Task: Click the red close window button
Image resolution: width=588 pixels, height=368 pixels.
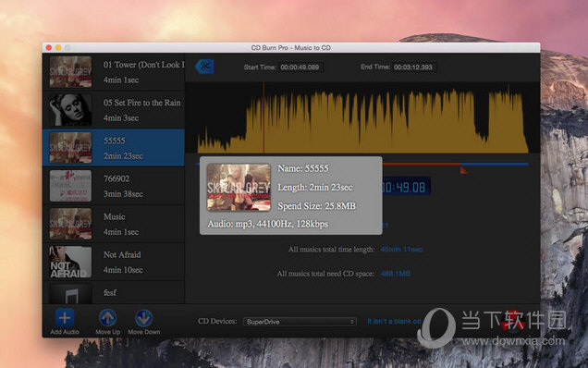Action: click(49, 48)
